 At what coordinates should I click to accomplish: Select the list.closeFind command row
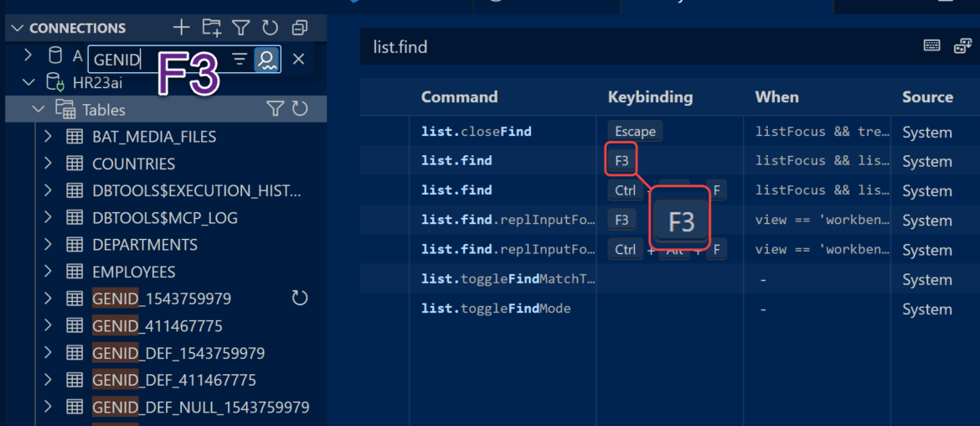click(476, 132)
